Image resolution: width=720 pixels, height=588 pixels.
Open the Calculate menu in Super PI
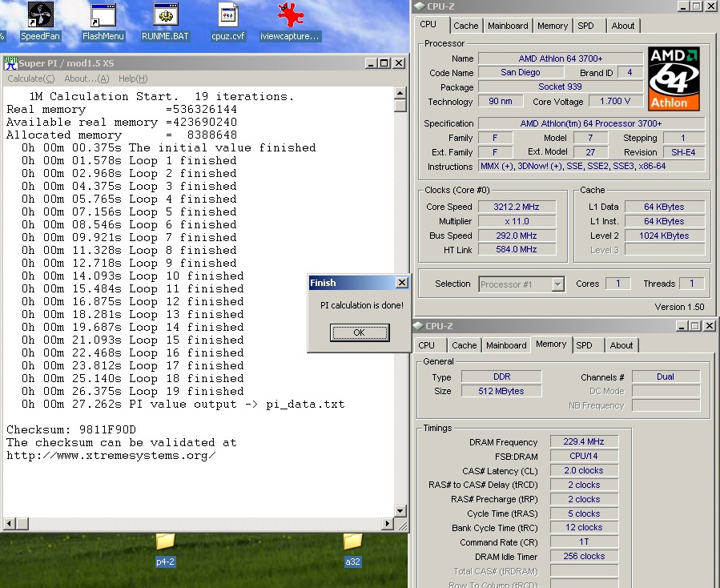tap(30, 79)
